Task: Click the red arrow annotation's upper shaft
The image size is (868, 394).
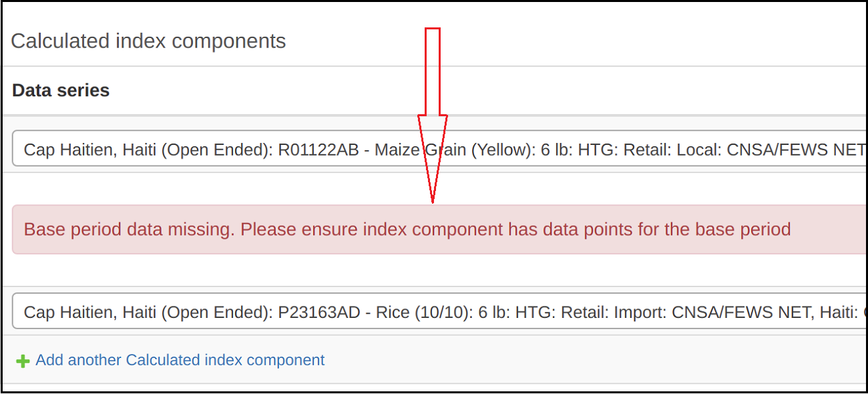Action: pos(433,67)
